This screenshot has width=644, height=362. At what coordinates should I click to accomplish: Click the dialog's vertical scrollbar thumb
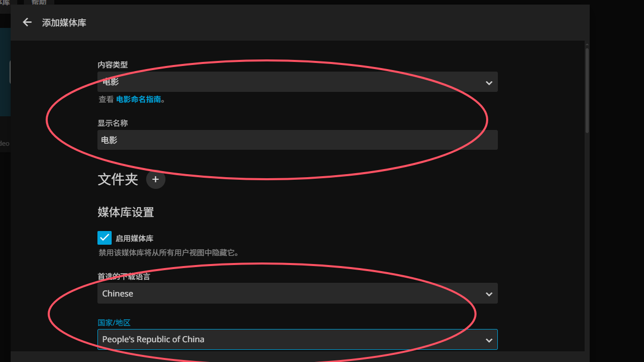tap(587, 90)
